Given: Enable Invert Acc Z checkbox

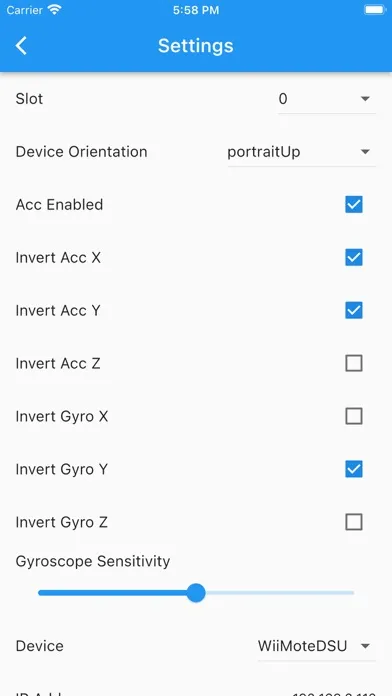Looking at the screenshot, I should click(354, 363).
